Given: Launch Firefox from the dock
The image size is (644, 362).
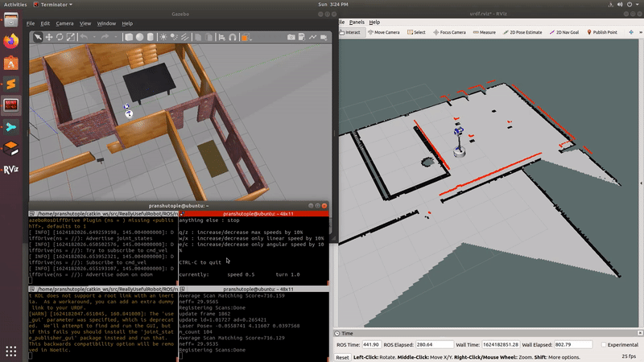Looking at the screenshot, I should [x=11, y=41].
